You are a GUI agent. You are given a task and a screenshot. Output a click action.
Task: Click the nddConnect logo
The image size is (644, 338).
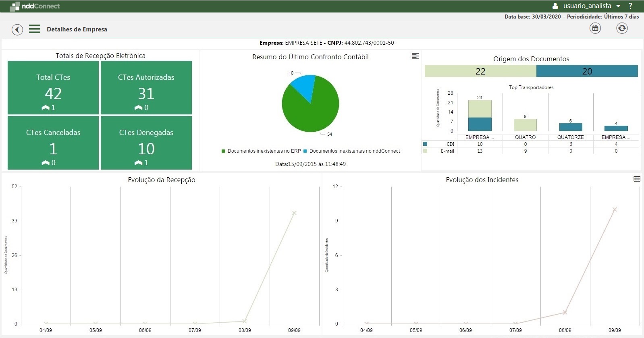tap(35, 6)
